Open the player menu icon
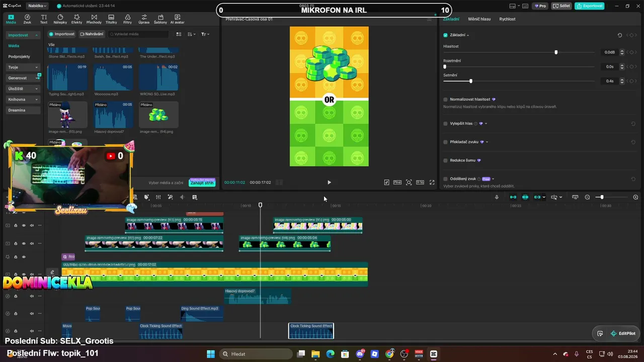Image resolution: width=644 pixels, height=362 pixels. click(429, 19)
